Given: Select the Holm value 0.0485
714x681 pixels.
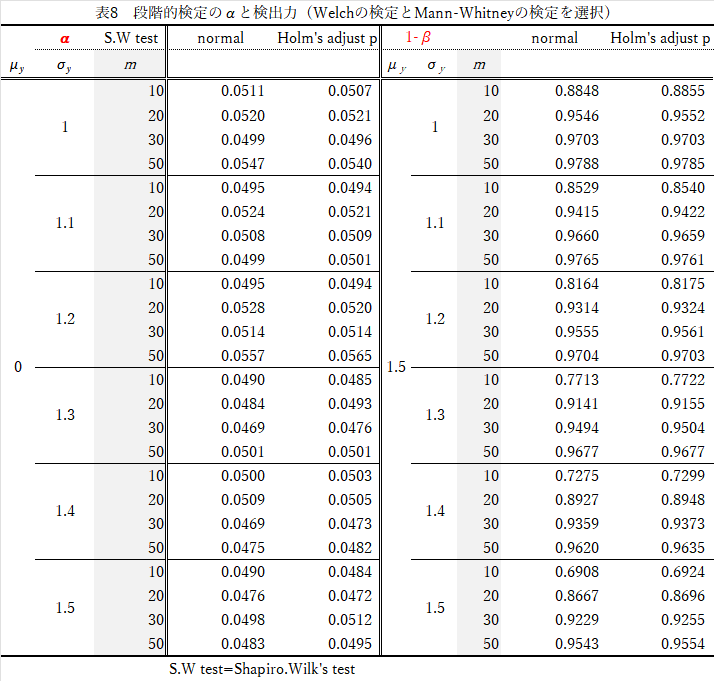Looking at the screenshot, I should pos(350,380).
